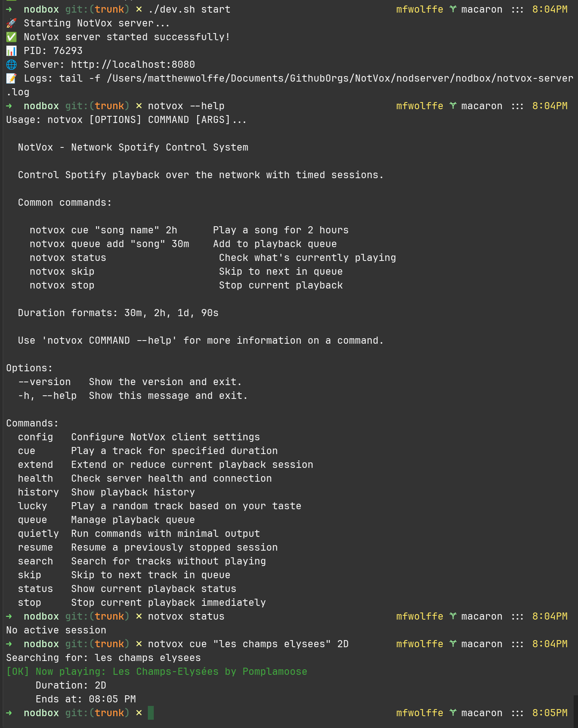Click the 8:05PM timestamp on last prompt
The image size is (578, 728).
[x=550, y=713]
